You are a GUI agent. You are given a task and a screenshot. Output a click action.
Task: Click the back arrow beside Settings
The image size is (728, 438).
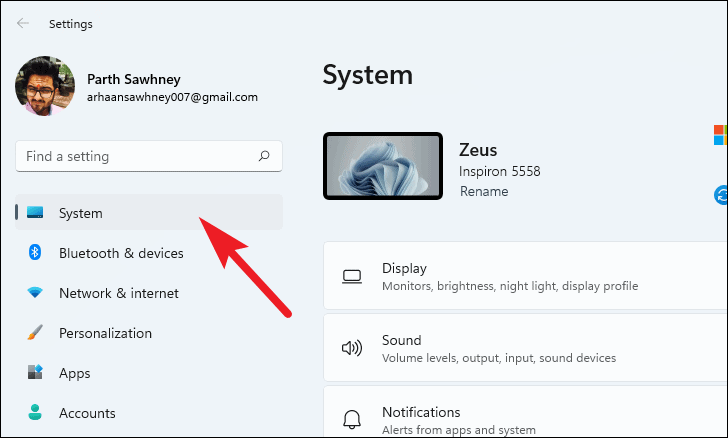22,23
